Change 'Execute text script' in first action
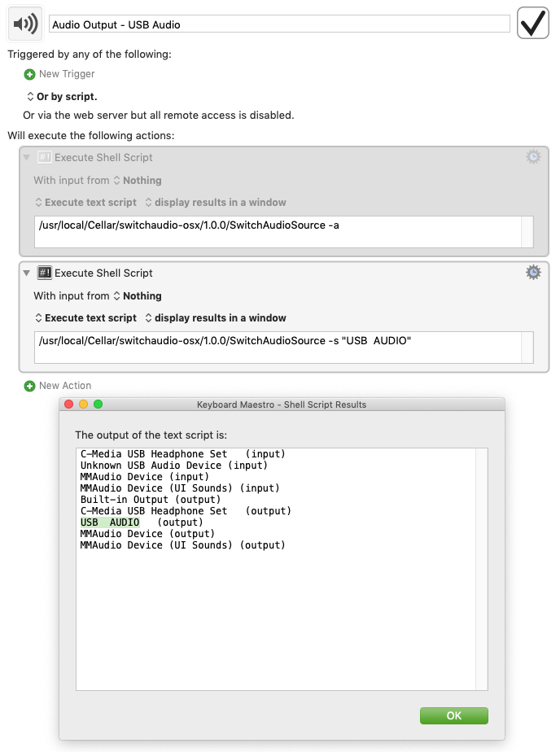This screenshot has height=752, width=560. 85,203
